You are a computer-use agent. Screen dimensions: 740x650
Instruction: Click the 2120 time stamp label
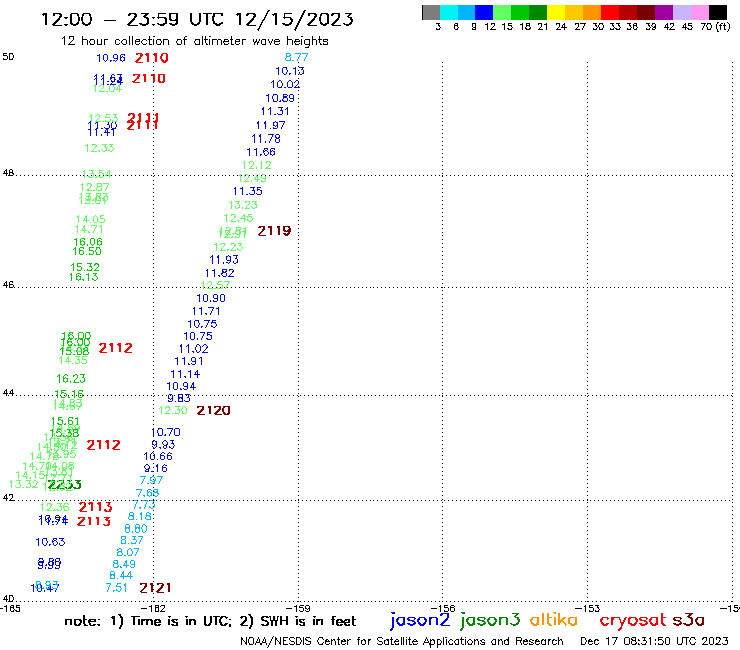(x=213, y=411)
